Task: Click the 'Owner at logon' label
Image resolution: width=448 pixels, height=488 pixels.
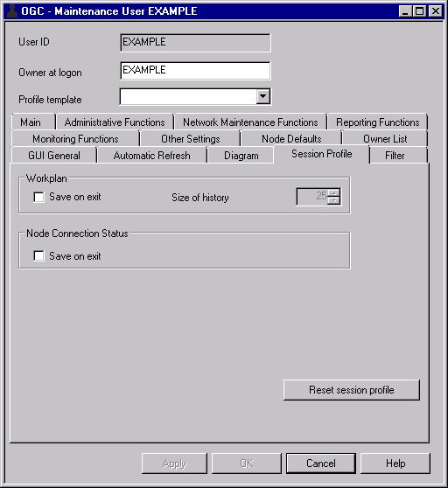Action: (50, 73)
